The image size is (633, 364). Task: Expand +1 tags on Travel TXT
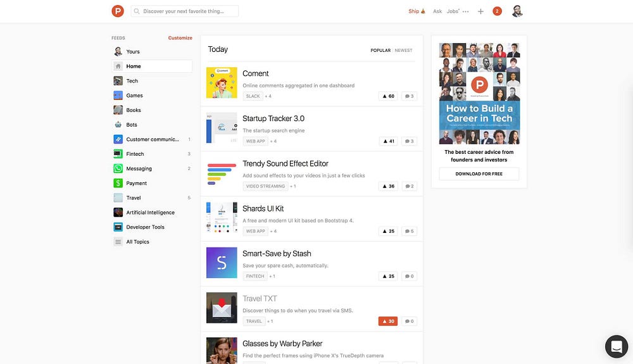tap(270, 321)
